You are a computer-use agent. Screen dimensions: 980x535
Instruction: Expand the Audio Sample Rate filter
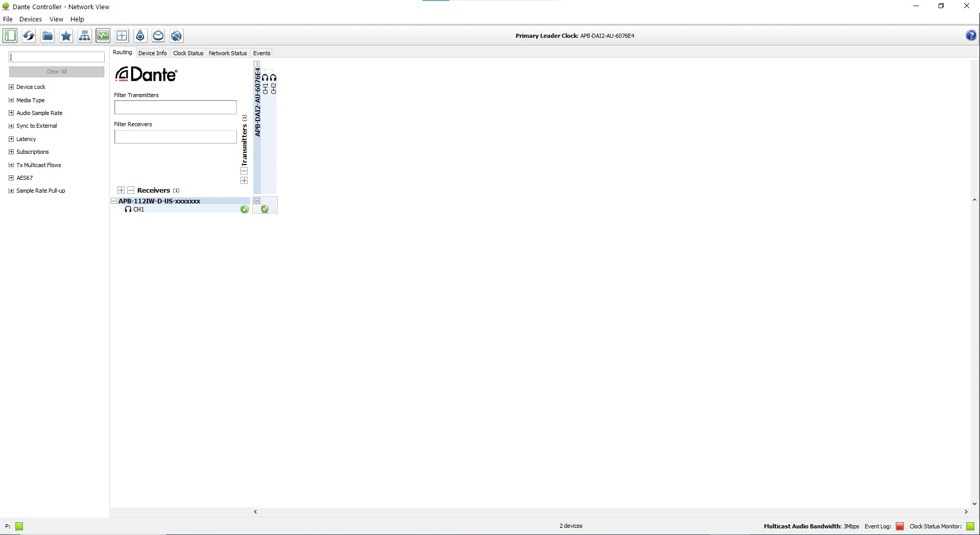coord(11,113)
